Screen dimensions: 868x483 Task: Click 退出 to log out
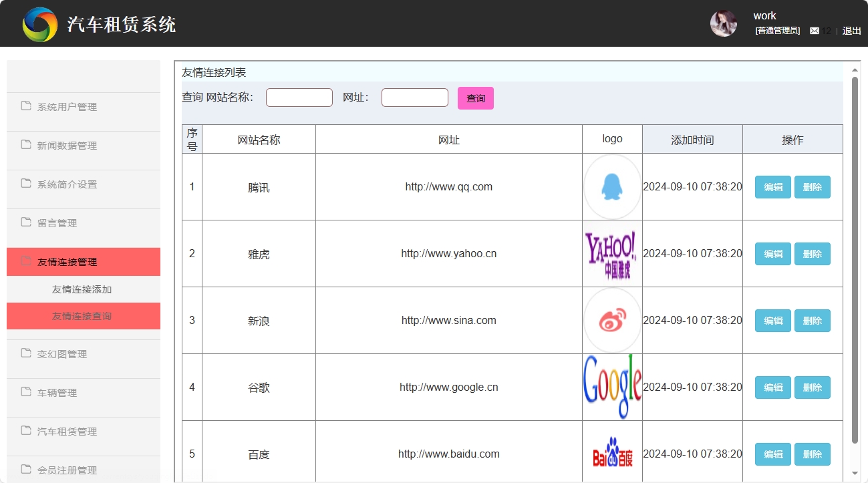[x=851, y=31]
